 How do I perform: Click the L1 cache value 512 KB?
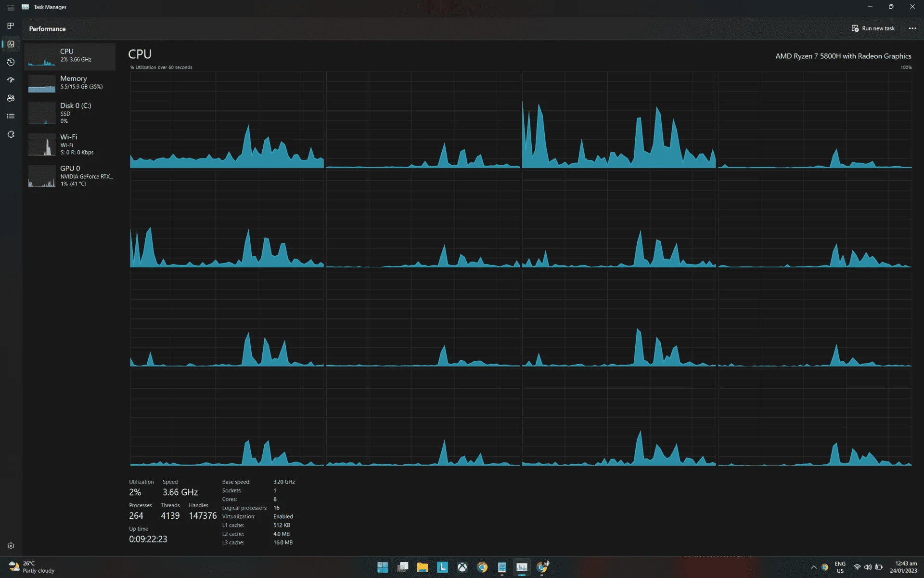point(282,525)
